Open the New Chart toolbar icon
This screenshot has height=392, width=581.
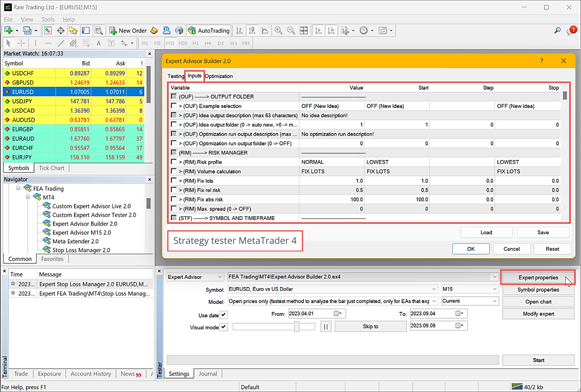click(8, 30)
